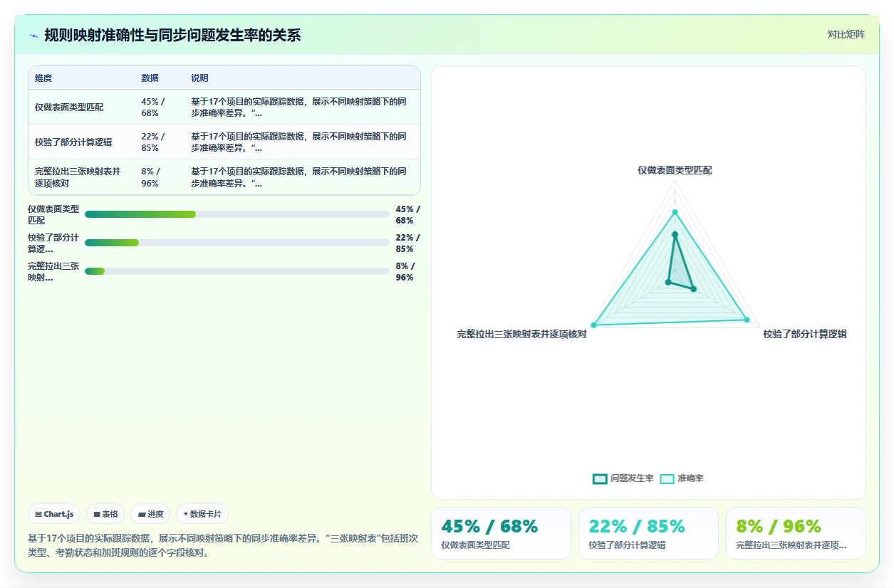The image size is (894, 588).
Task: Click the top dark 问题发生率 radar point
Action: 675,234
